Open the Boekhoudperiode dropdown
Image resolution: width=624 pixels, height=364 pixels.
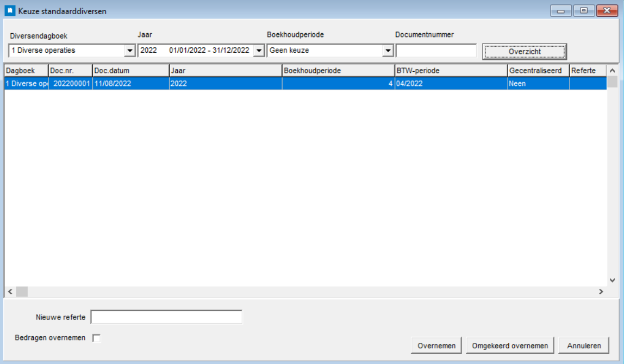point(388,51)
